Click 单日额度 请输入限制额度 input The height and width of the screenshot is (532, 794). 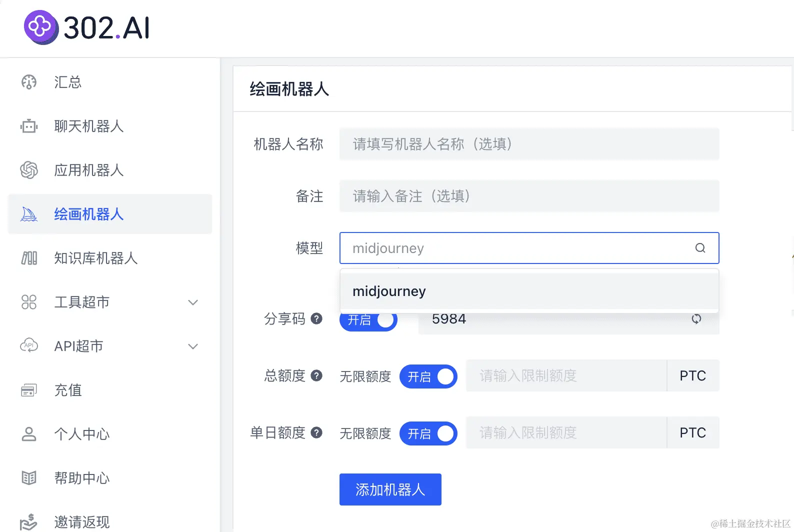coord(566,432)
